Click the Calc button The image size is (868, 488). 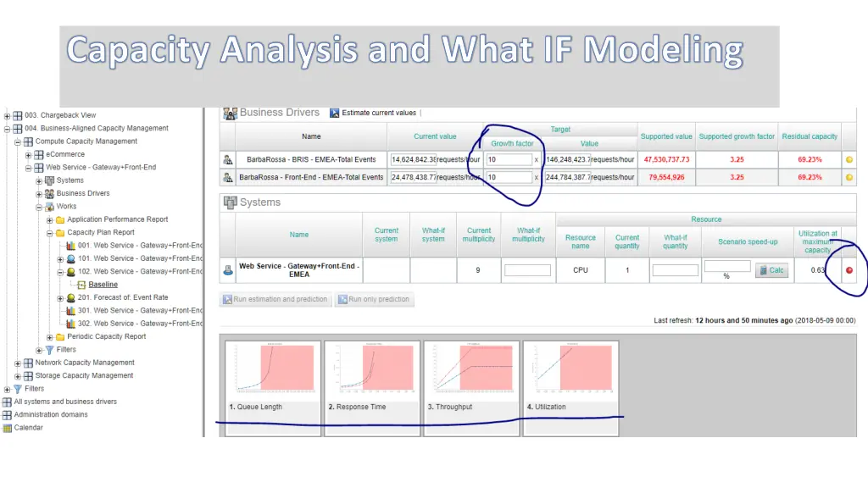click(771, 270)
